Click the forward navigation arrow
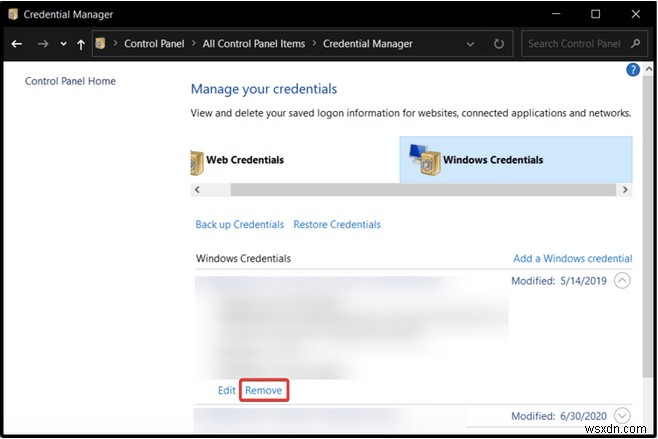658x439 pixels. [x=43, y=44]
